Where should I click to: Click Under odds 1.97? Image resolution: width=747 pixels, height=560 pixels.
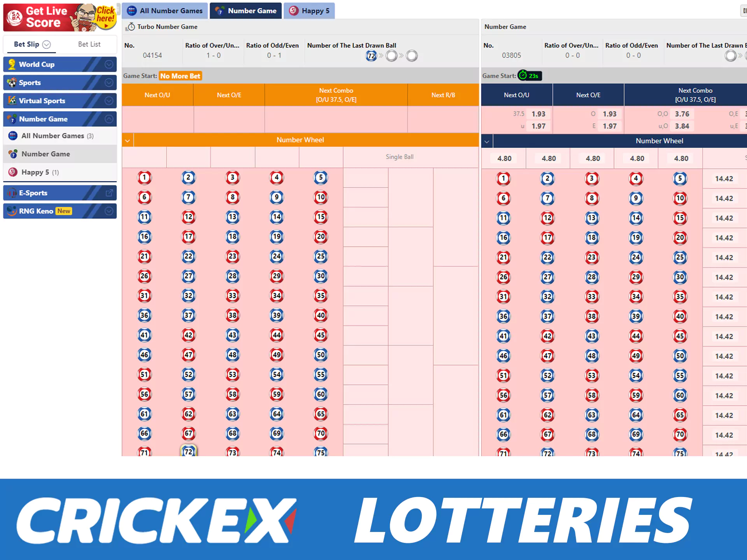coord(538,126)
